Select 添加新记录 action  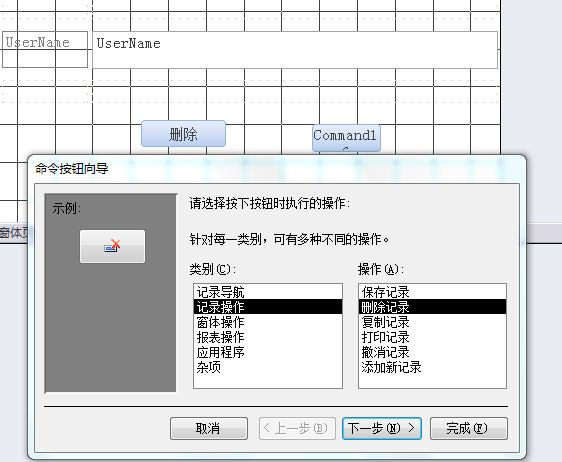pos(432,367)
